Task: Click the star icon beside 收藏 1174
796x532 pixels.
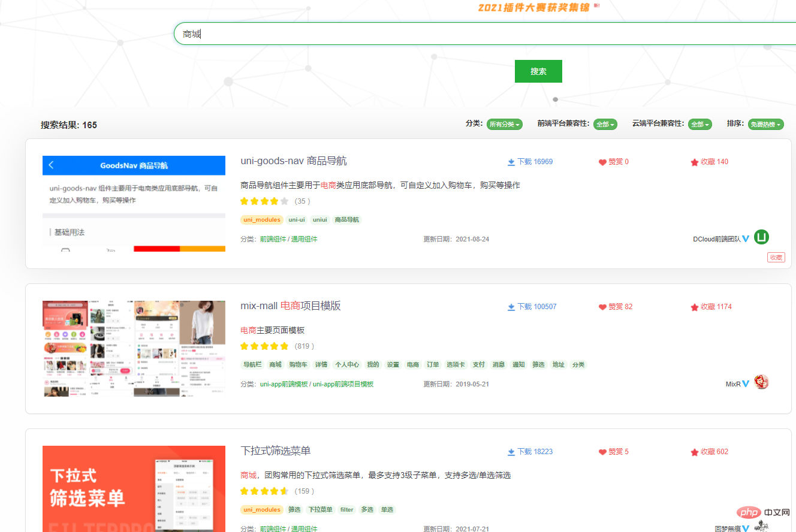Action: pos(695,307)
